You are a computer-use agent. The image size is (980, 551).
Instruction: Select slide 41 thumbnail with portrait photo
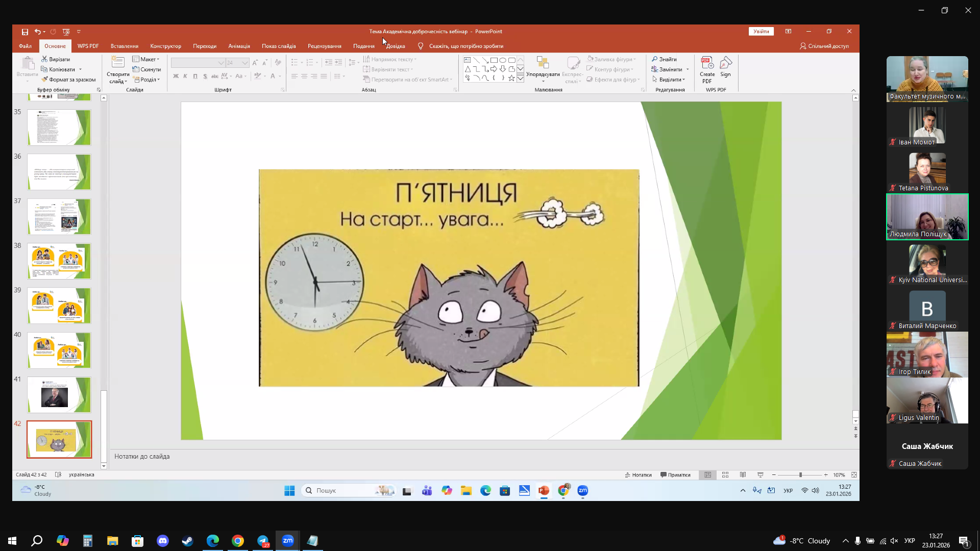coord(59,395)
